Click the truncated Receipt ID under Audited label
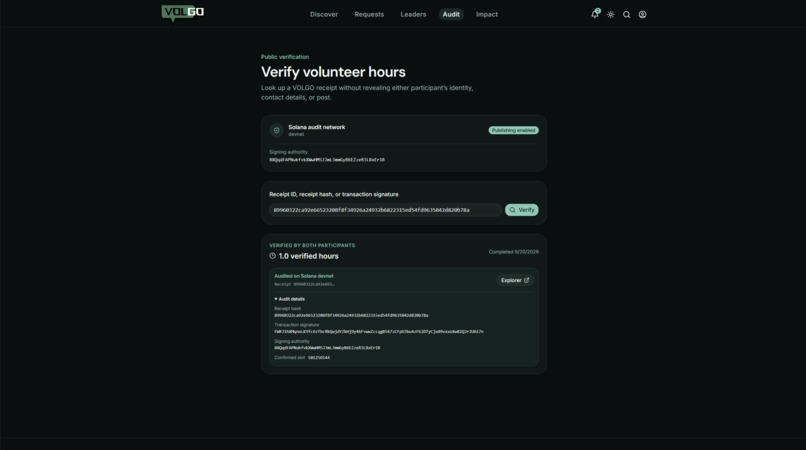The width and height of the screenshot is (806, 450). [x=304, y=284]
